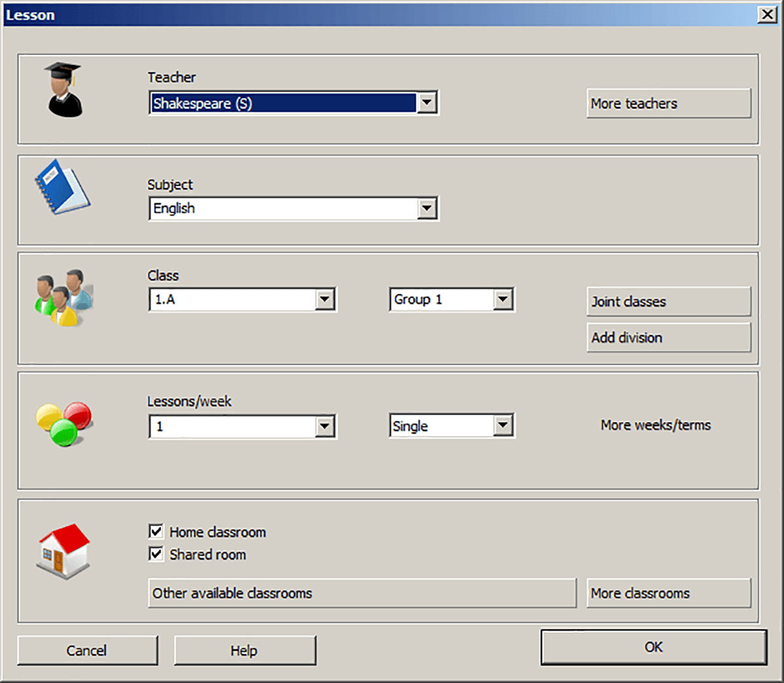Screen dimensions: 784x683
Task: Cancel the Lesson dialog
Action: pyautogui.click(x=88, y=650)
